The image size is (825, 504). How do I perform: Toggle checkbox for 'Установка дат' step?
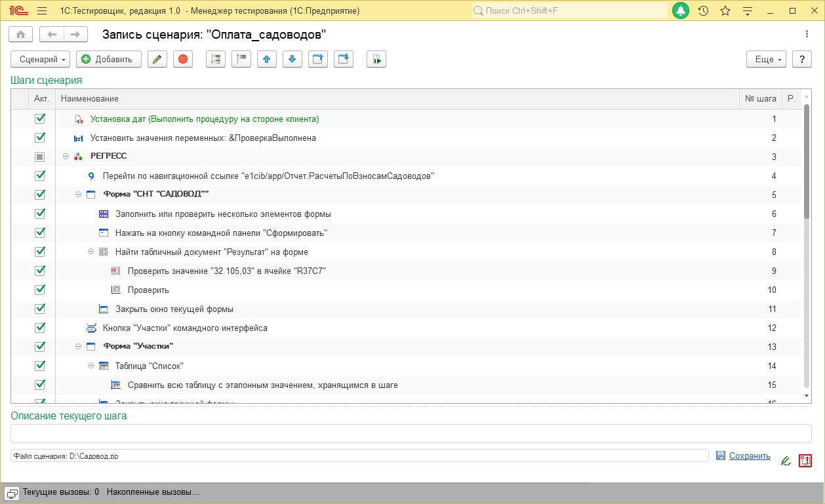[40, 119]
